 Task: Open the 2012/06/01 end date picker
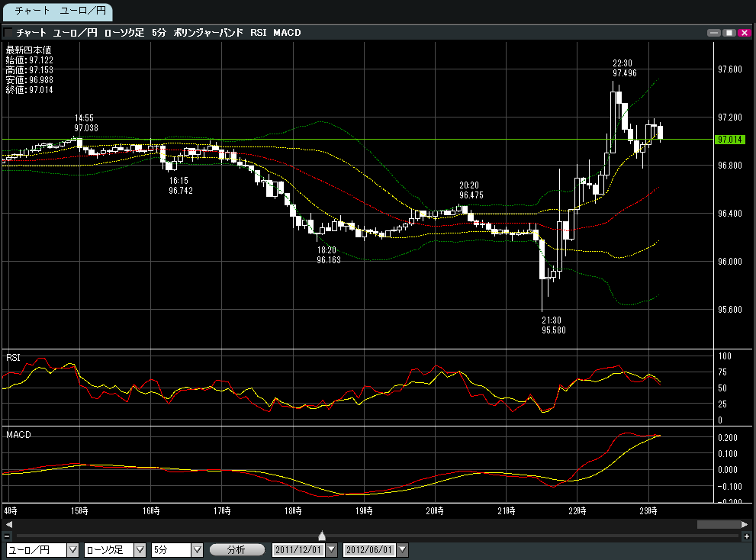403,549
